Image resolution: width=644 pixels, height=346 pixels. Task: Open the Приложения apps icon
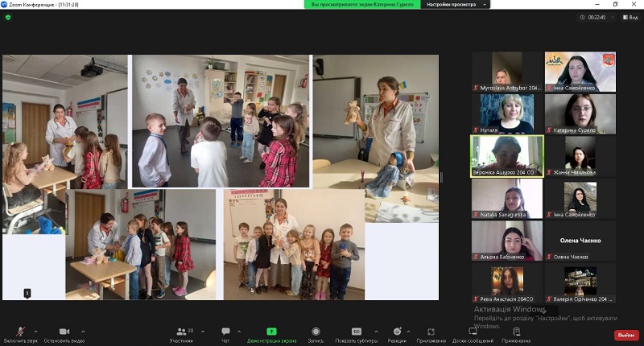point(431,332)
